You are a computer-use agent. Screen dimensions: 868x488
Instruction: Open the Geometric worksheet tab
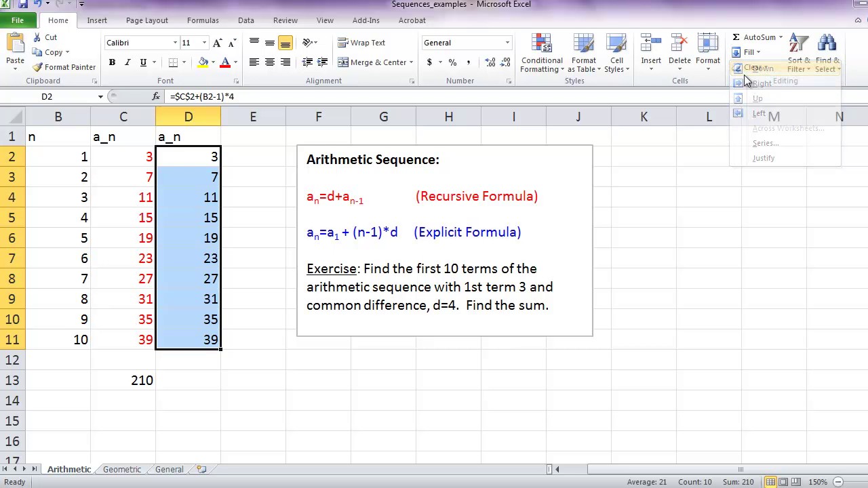[x=122, y=469]
